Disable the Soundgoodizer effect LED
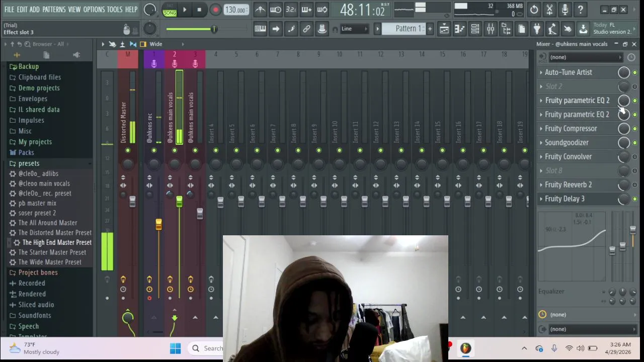 [634, 143]
